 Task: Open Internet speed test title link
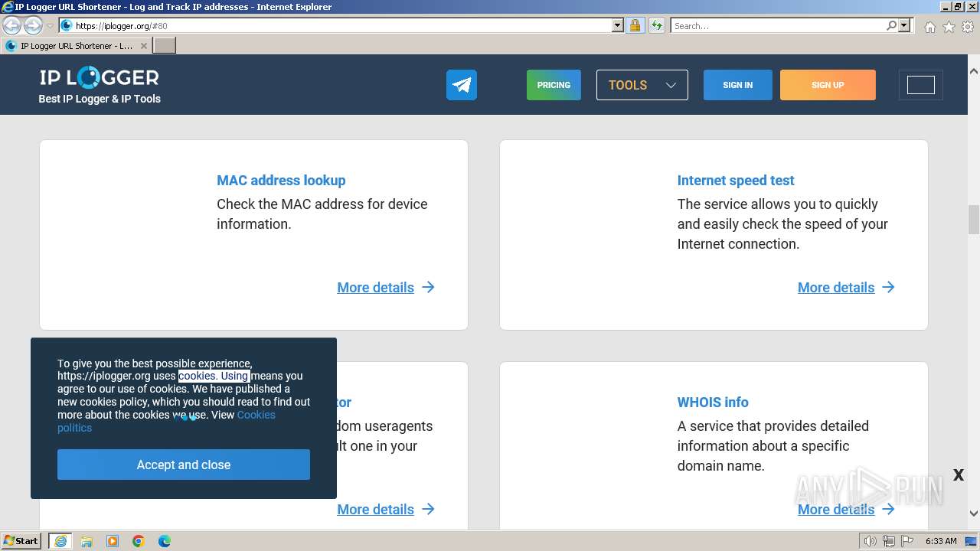736,180
